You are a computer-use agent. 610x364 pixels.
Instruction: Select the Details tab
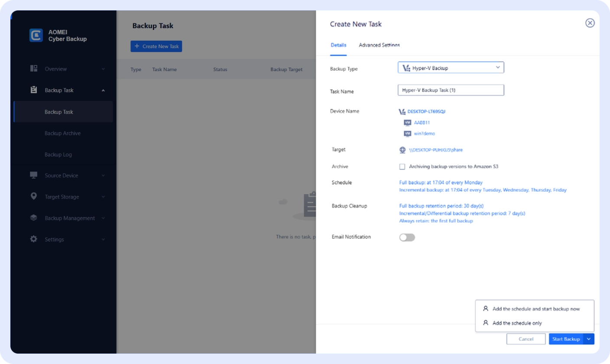pyautogui.click(x=338, y=45)
